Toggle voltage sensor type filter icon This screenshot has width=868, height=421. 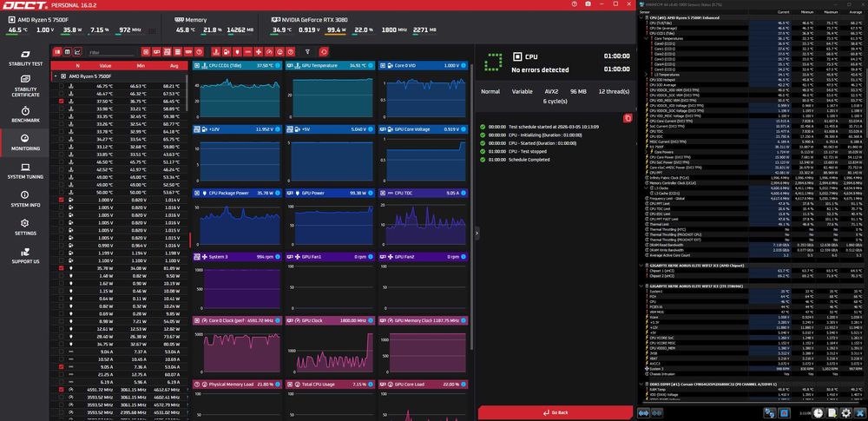(x=227, y=51)
